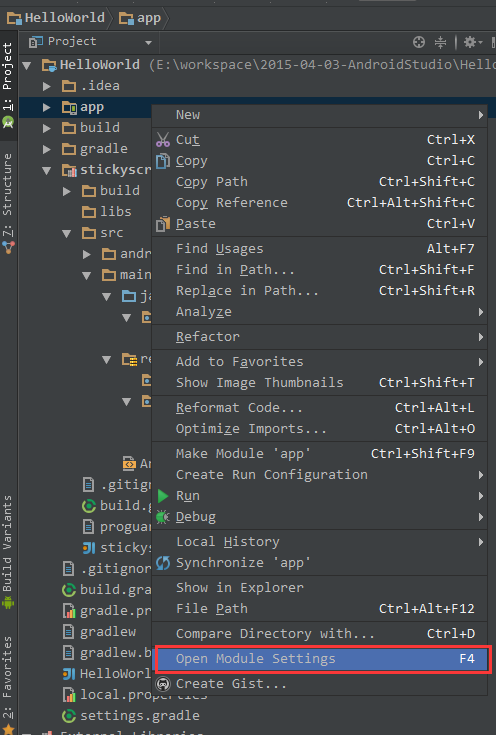The width and height of the screenshot is (496, 735).
Task: Collapse the HelloWorld root node
Action: [27, 65]
